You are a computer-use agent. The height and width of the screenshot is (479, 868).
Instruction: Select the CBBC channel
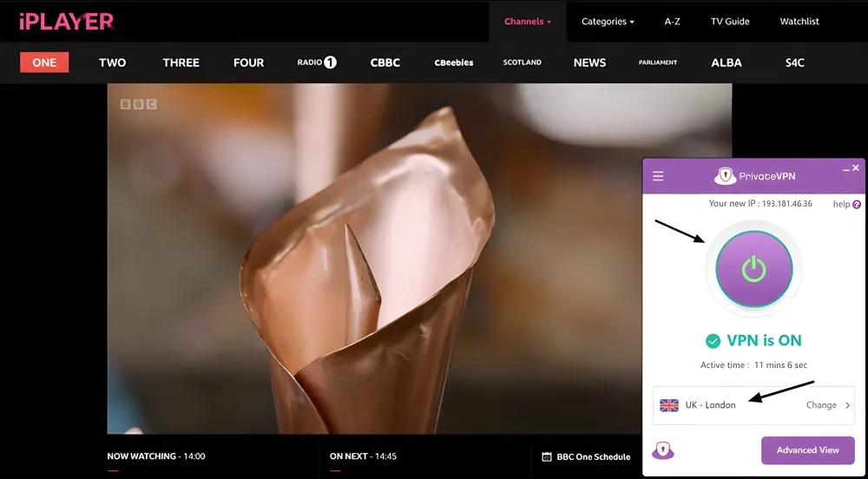tap(385, 62)
